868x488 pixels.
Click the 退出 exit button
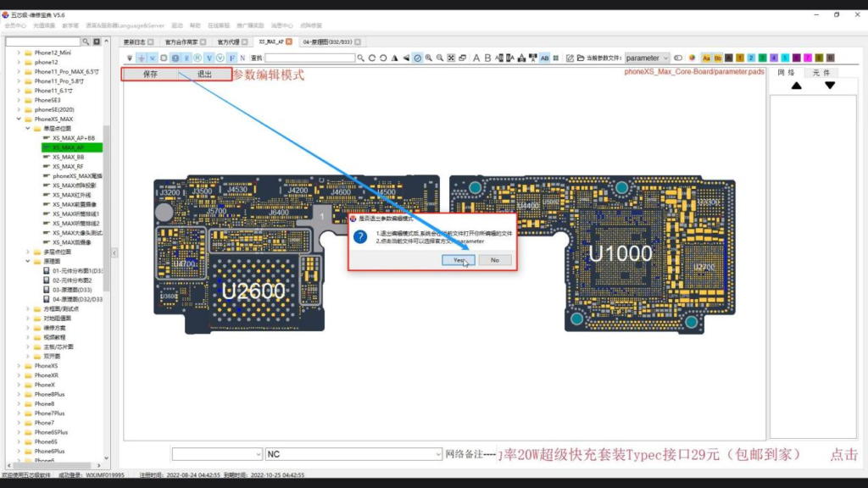pos(204,75)
